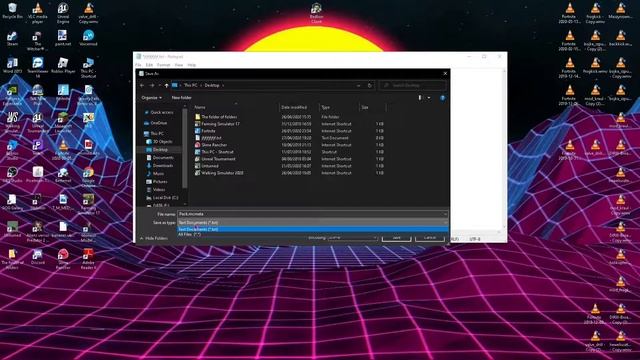Select All Files (*.*) option
Viewport: 640px width, 360px height.
(313, 234)
